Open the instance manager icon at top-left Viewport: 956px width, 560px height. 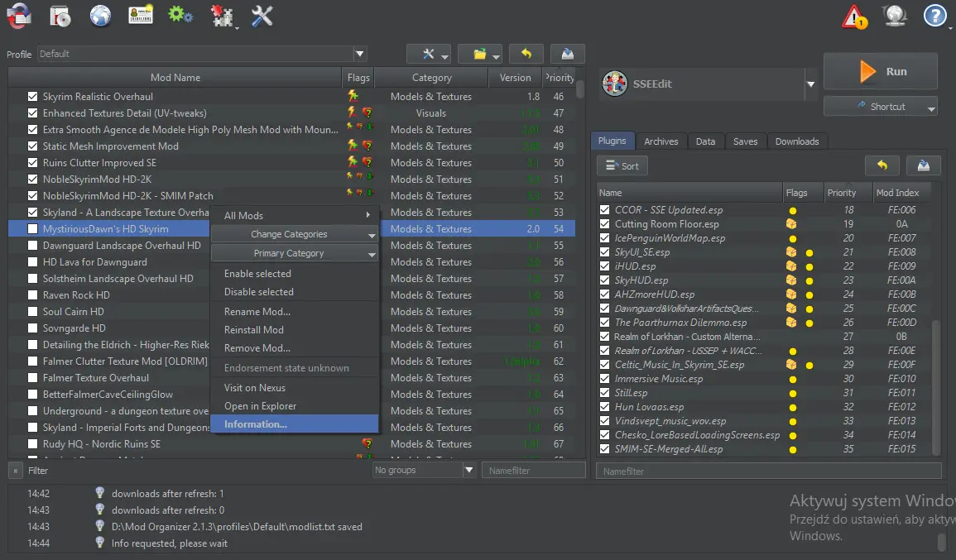[x=19, y=16]
